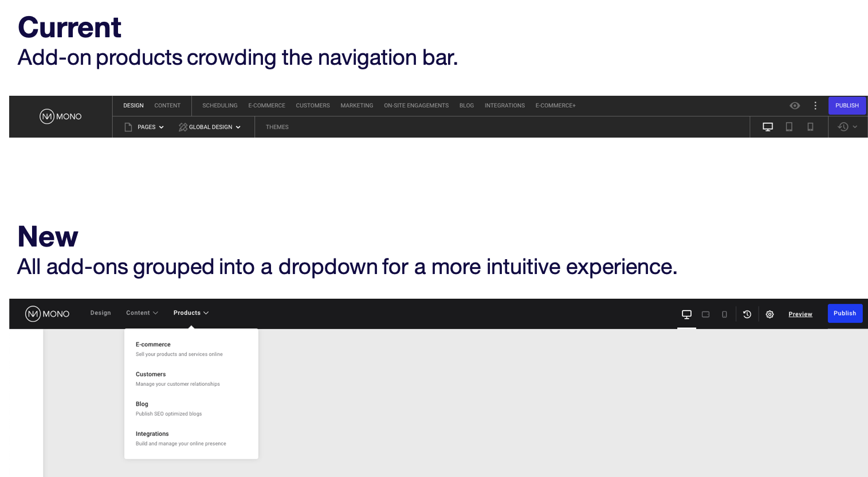Select tablet view icon in the new nav bar
This screenshot has width=868, height=477.
[706, 314]
